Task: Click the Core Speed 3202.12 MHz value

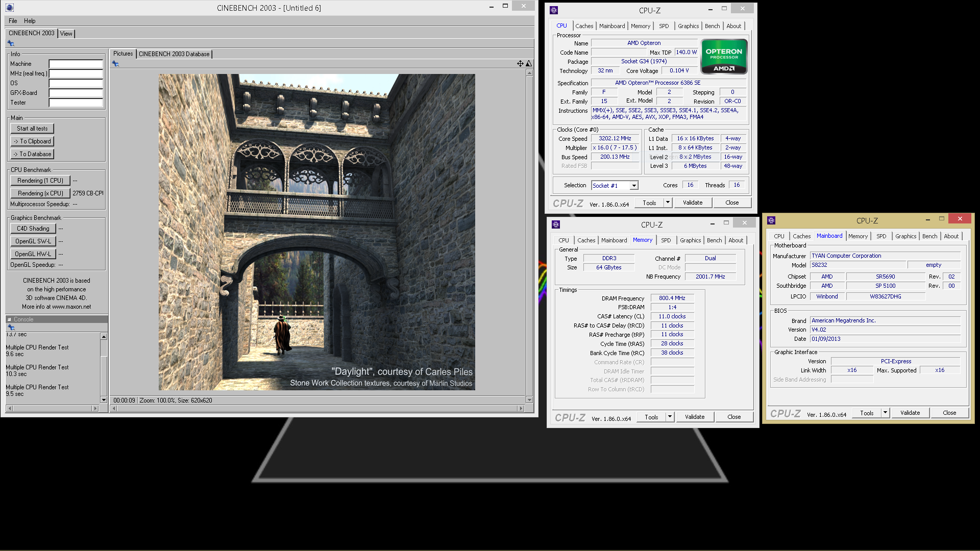Action: tap(615, 139)
